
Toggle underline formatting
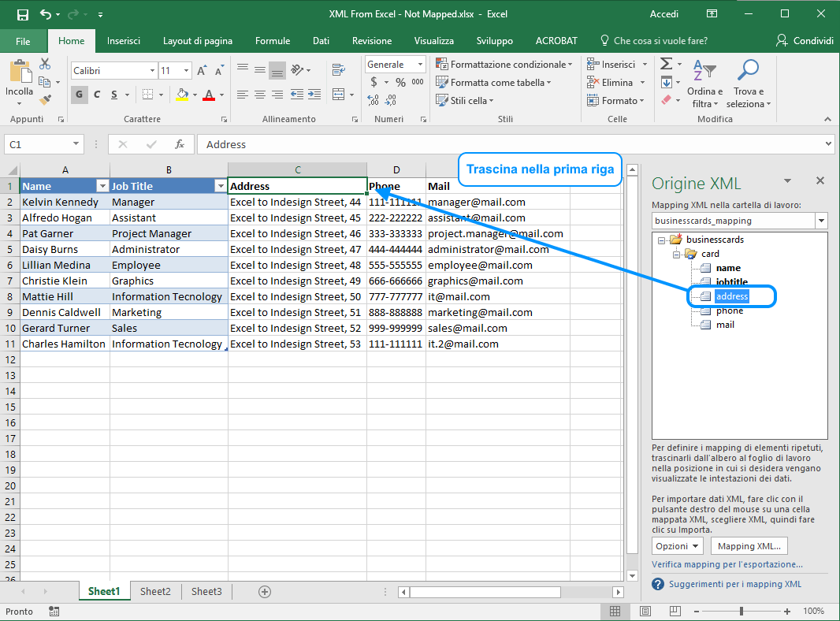pyautogui.click(x=114, y=94)
